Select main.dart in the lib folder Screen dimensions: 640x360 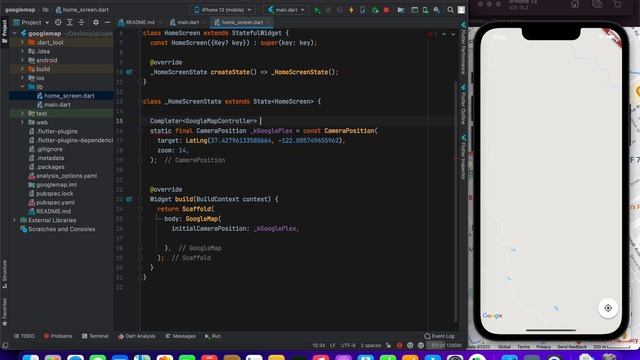click(x=57, y=105)
